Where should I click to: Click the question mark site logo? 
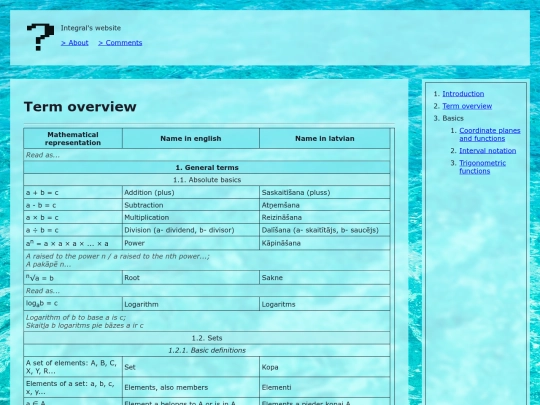[x=40, y=37]
